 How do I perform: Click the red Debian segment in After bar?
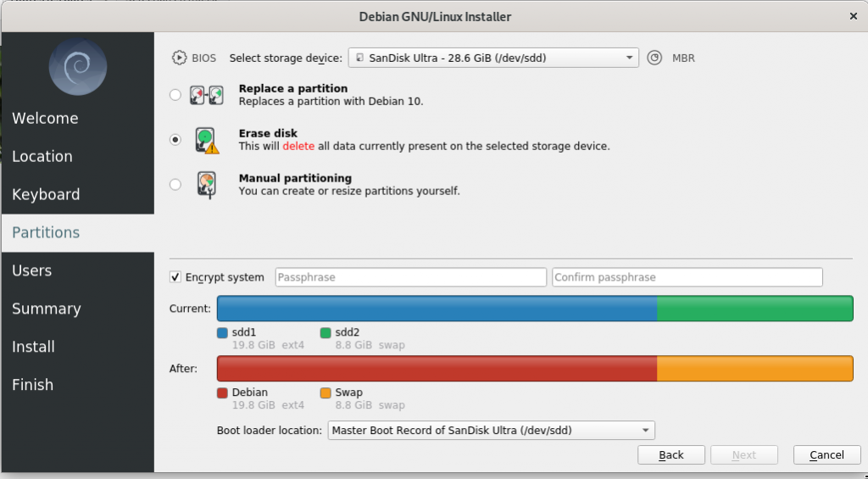pyautogui.click(x=437, y=368)
